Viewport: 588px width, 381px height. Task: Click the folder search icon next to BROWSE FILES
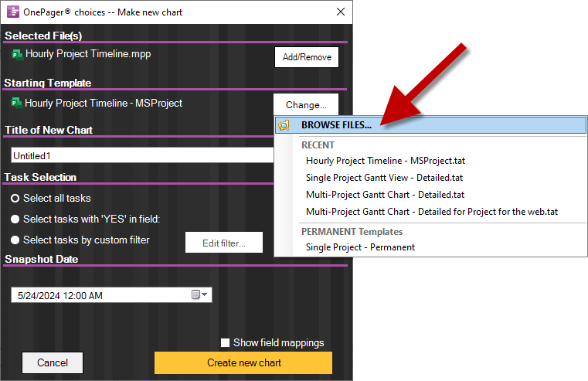pyautogui.click(x=284, y=125)
